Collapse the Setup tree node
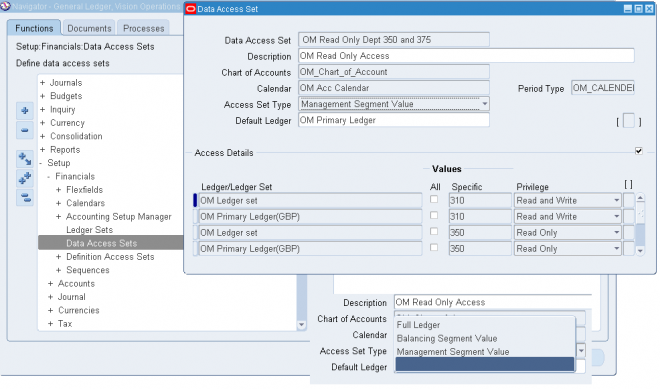 (x=41, y=163)
